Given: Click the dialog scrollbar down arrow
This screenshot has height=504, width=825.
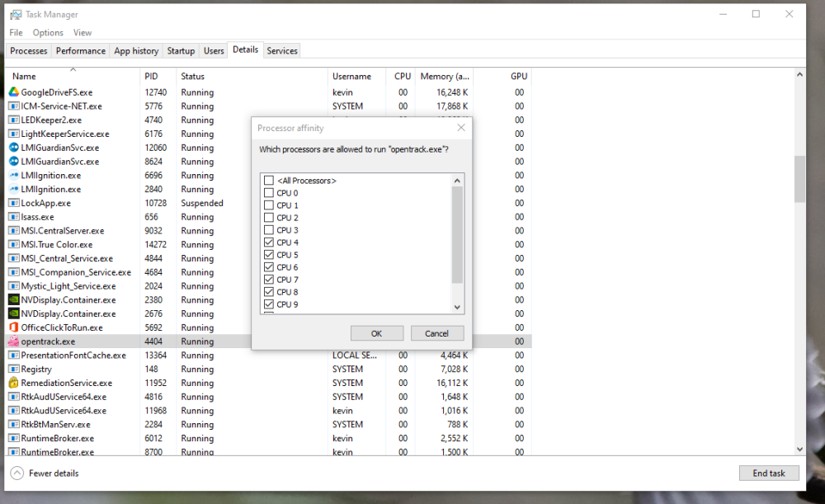Looking at the screenshot, I should point(456,306).
